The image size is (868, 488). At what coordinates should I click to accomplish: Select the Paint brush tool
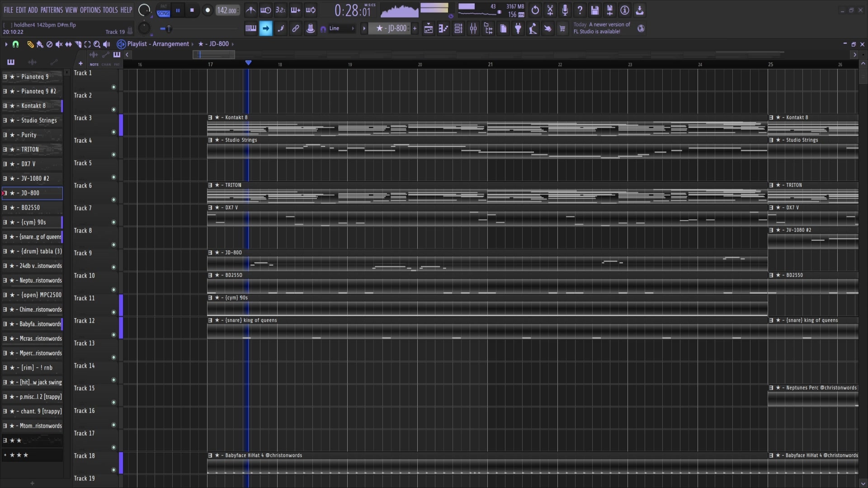[x=40, y=44]
